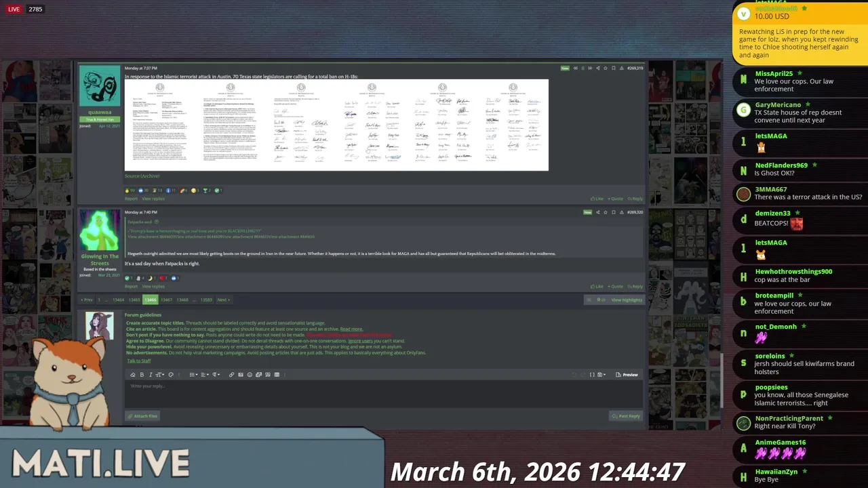Screen dimensions: 868x488
Task: Open the font size dropdown in editor
Action: (160, 375)
